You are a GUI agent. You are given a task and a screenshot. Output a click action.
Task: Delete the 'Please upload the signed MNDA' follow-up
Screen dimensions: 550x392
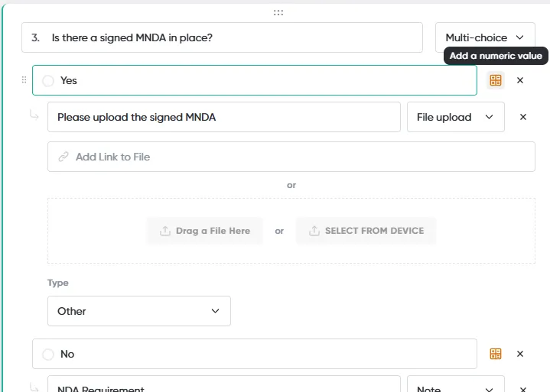pos(523,117)
